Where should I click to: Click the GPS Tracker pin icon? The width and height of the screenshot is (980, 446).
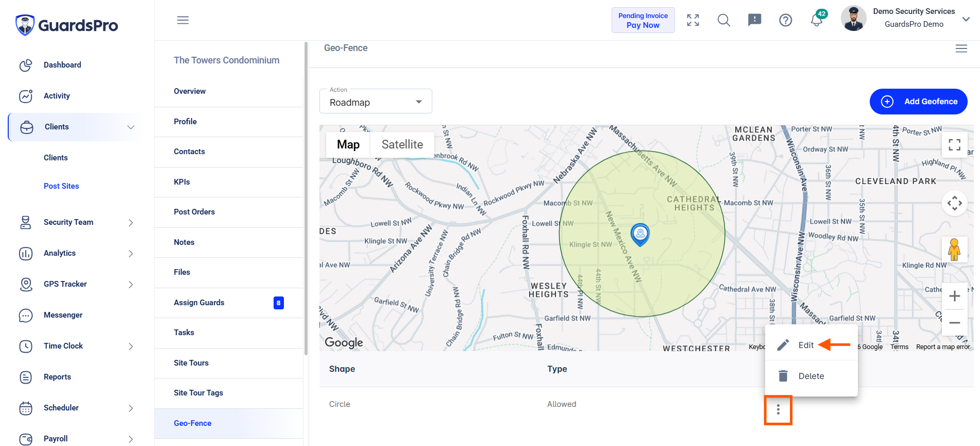pyautogui.click(x=26, y=284)
